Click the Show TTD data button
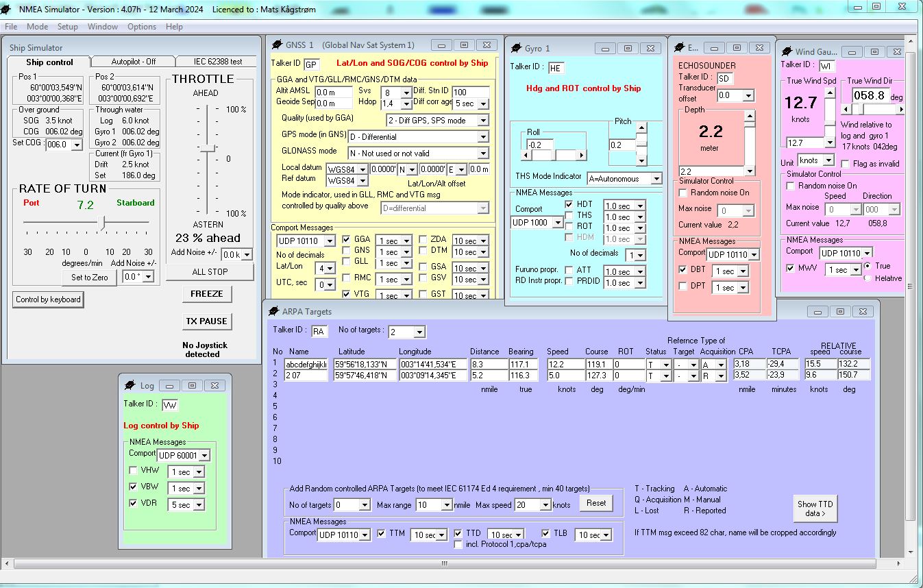 815,508
